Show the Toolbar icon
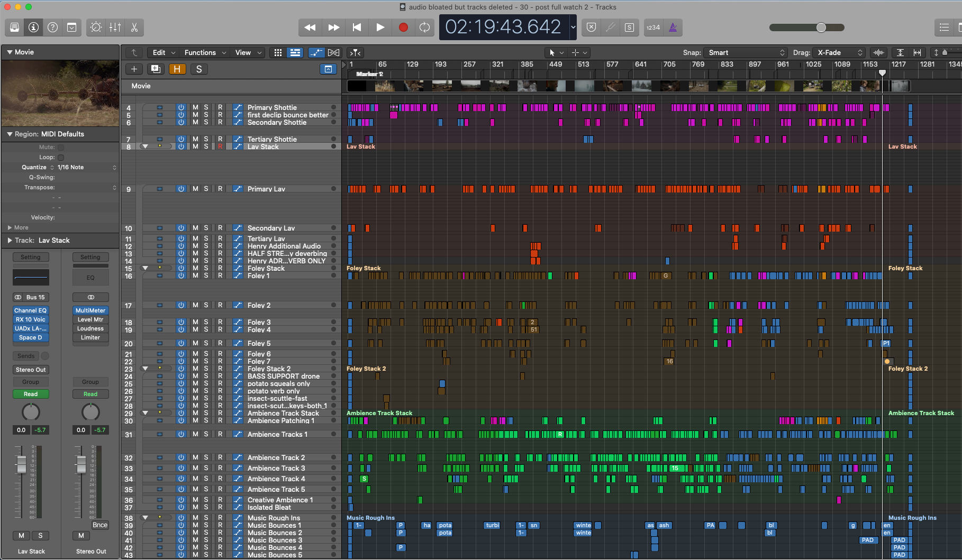The image size is (962, 560). click(x=71, y=27)
